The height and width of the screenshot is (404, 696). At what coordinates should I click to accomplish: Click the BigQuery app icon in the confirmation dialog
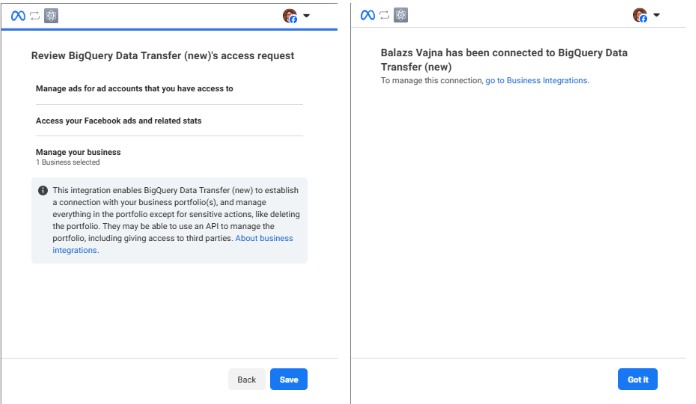401,15
